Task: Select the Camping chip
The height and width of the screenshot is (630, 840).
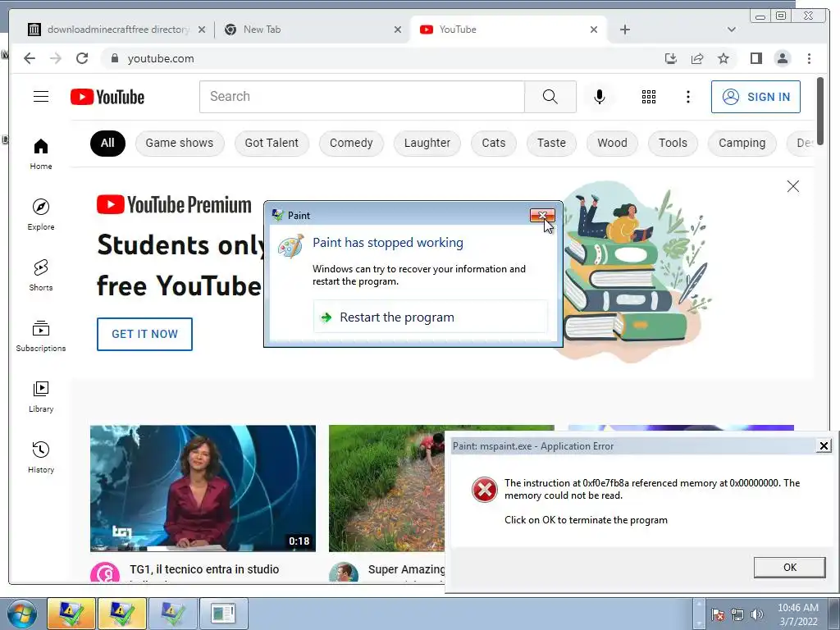Action: [x=742, y=143]
